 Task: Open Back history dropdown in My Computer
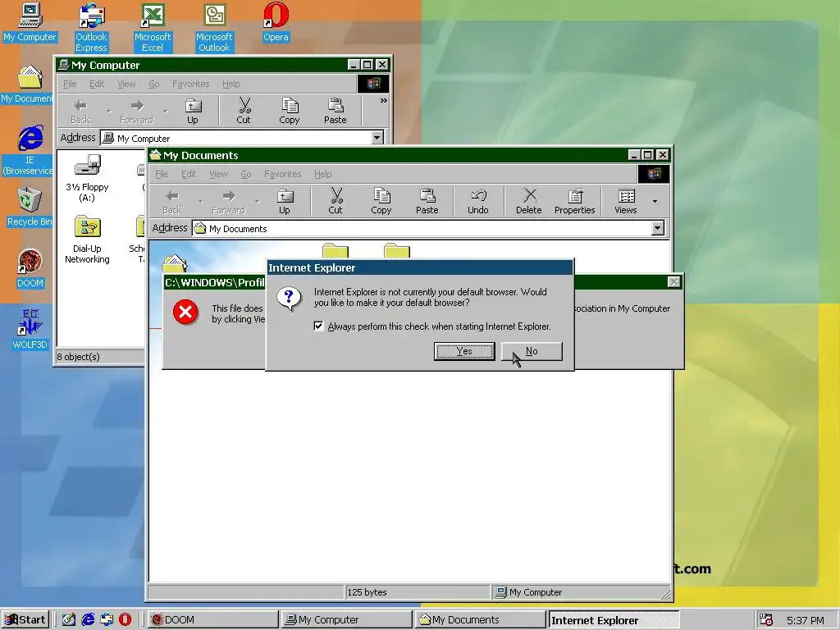[x=109, y=112]
